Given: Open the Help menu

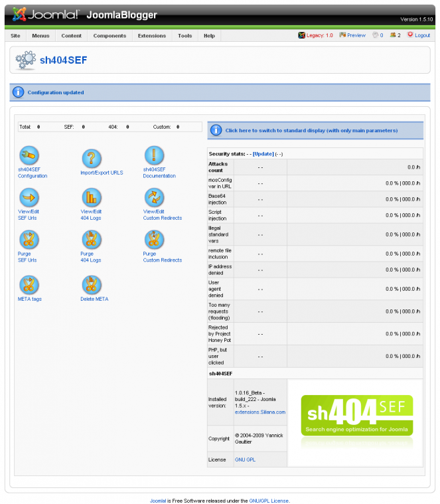Looking at the screenshot, I should pos(209,36).
